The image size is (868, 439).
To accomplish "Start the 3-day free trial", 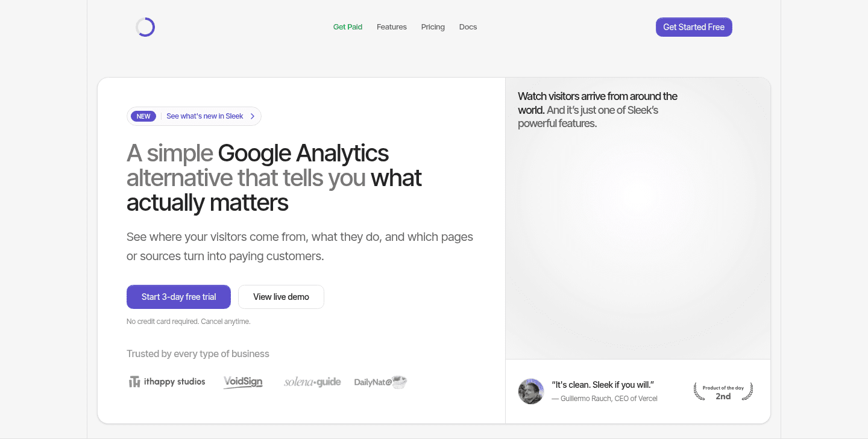I will [x=178, y=297].
